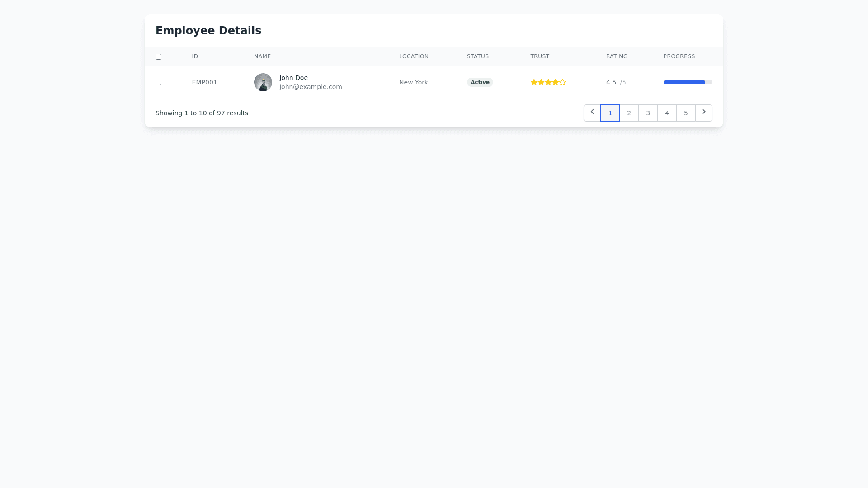The width and height of the screenshot is (868, 488).
Task: Click John Doe's progress bar
Action: point(688,82)
